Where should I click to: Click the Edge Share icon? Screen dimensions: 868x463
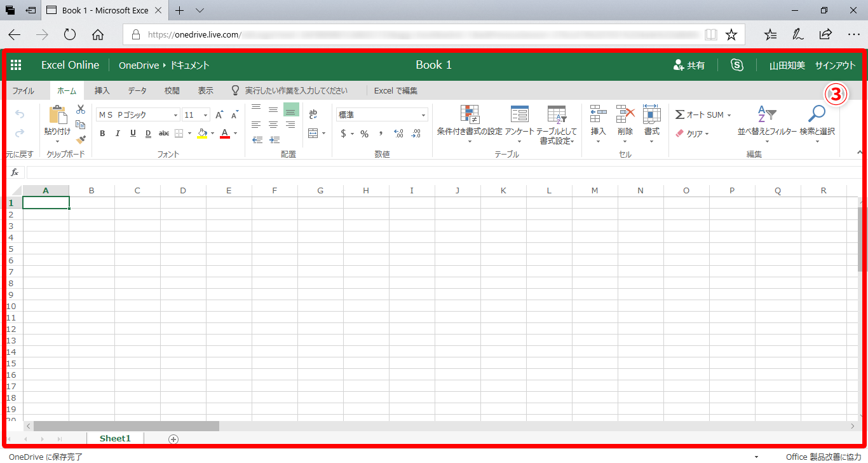(825, 34)
